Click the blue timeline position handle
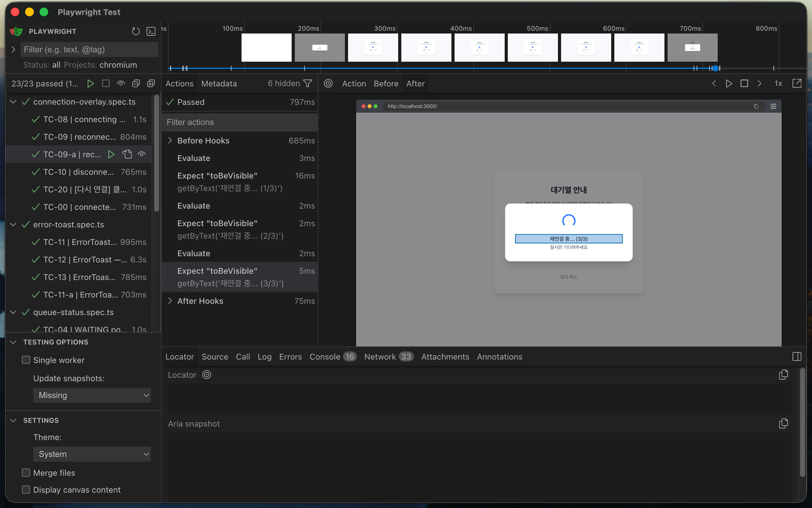 coord(716,68)
